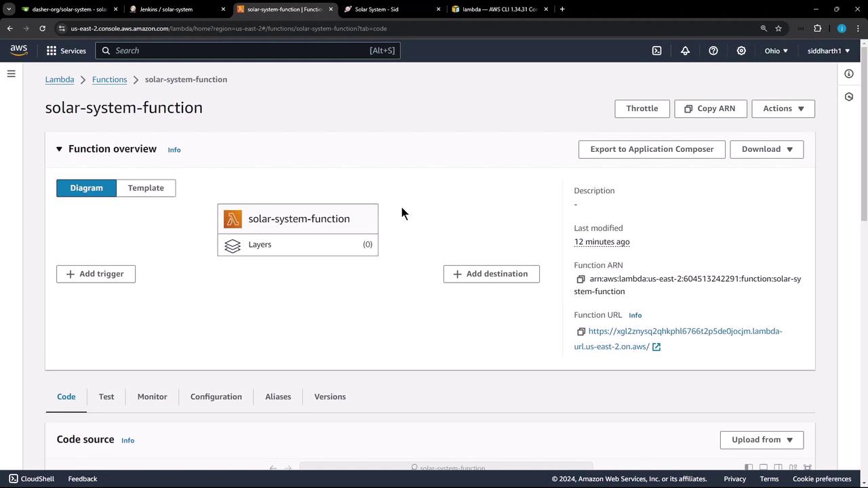Go to the Configuration tab
The image size is (868, 488).
coord(216,397)
